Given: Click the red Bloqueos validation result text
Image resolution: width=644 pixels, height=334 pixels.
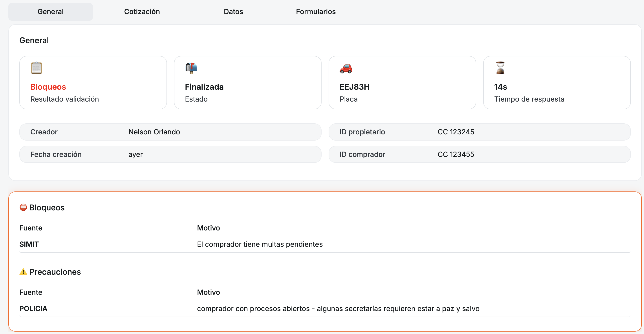Looking at the screenshot, I should (x=48, y=87).
